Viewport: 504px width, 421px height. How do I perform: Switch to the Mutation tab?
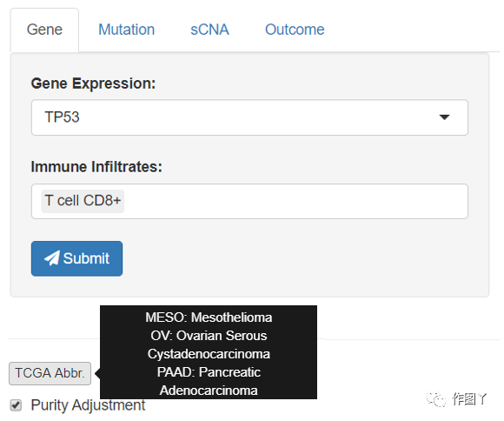point(126,30)
